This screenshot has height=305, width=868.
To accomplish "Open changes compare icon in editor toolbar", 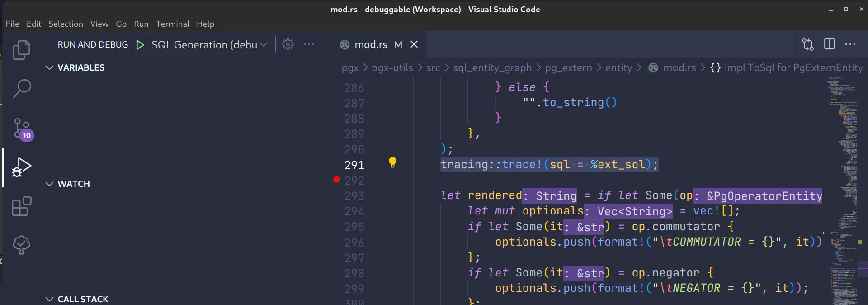I will (x=808, y=44).
